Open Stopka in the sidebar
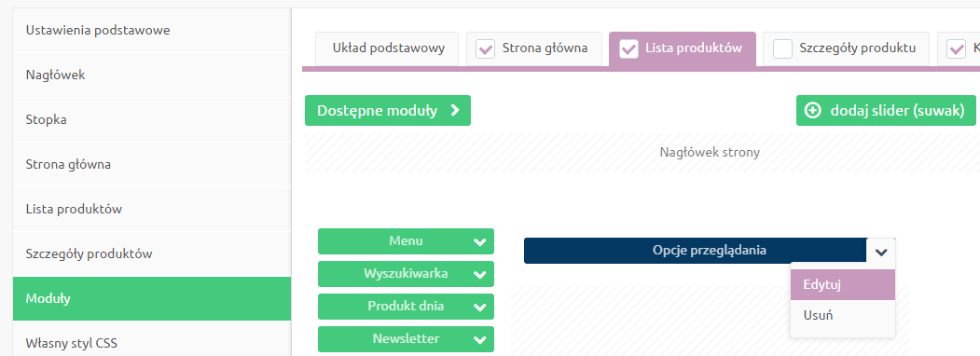Image resolution: width=980 pixels, height=356 pixels. (152, 120)
